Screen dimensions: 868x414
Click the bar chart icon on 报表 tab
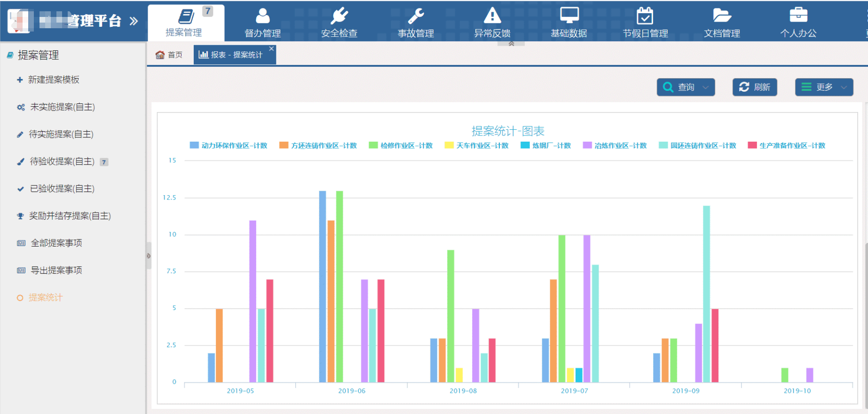tap(203, 55)
